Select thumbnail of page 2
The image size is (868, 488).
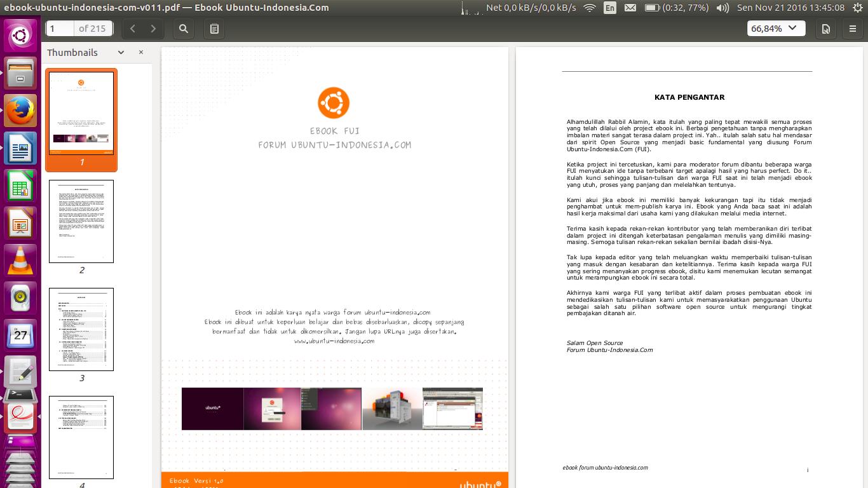tap(81, 221)
